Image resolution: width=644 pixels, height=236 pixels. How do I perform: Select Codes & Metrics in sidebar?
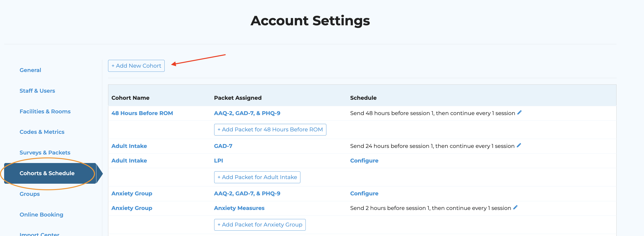coord(42,132)
